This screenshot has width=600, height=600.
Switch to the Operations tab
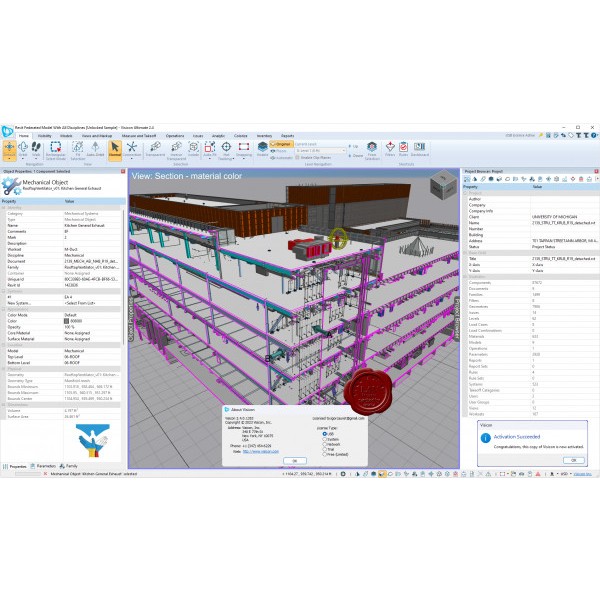click(x=175, y=136)
